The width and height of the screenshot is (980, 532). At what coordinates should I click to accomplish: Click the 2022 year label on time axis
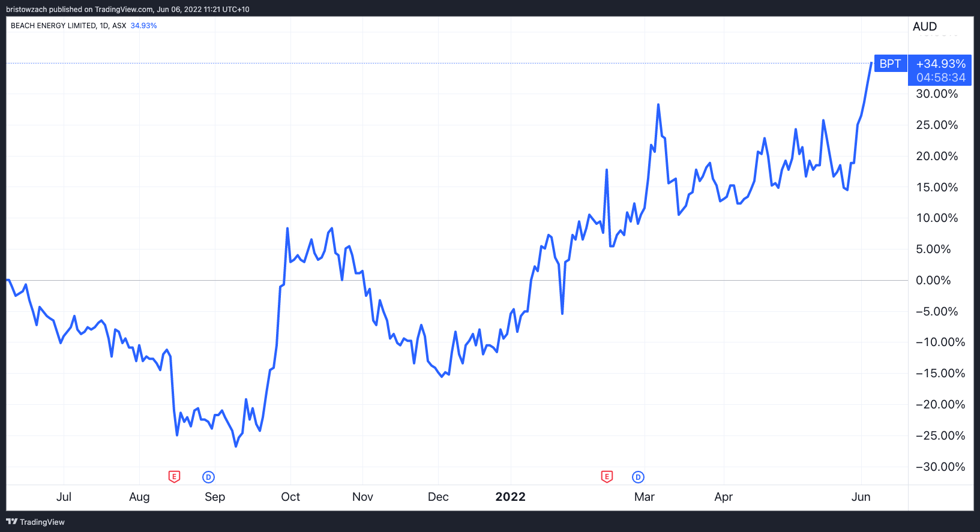coord(511,497)
